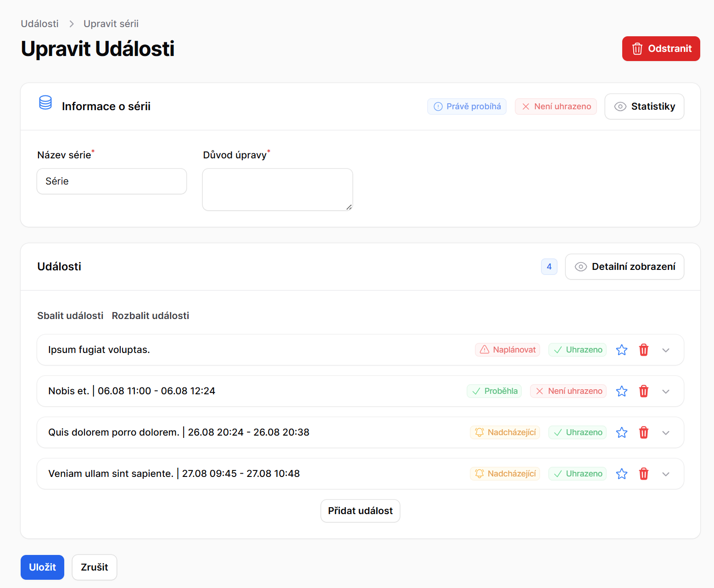714x588 pixels.
Task: Star the Quis dolorem porro dolorem event
Action: coord(622,432)
